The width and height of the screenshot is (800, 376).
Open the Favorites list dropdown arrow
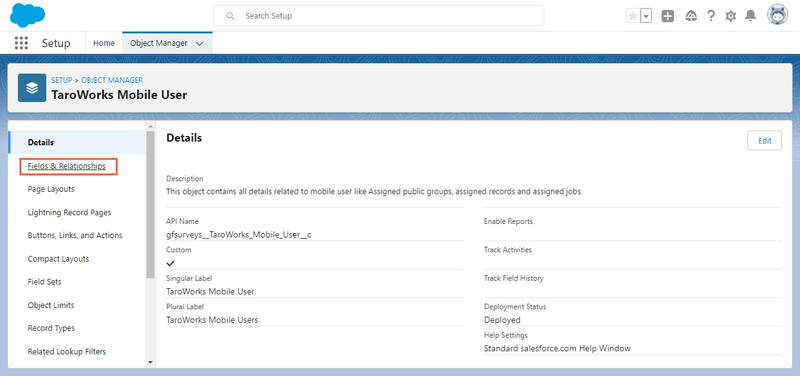(x=646, y=16)
